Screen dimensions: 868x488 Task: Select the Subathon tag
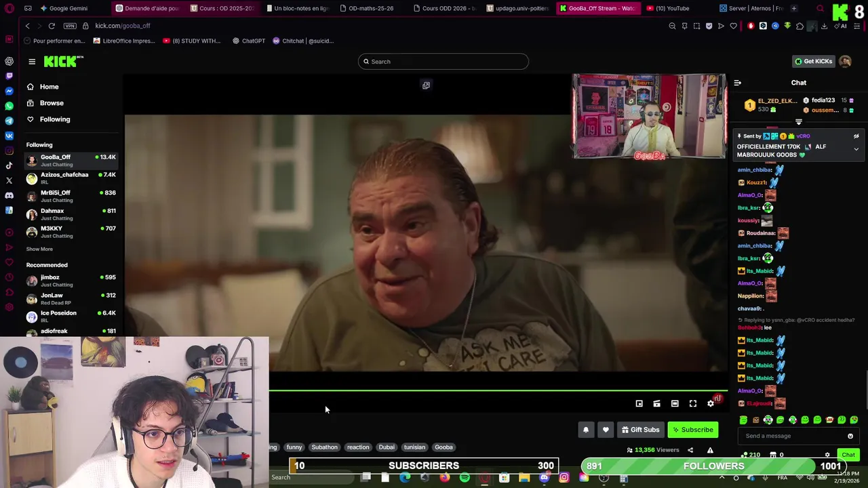point(324,447)
